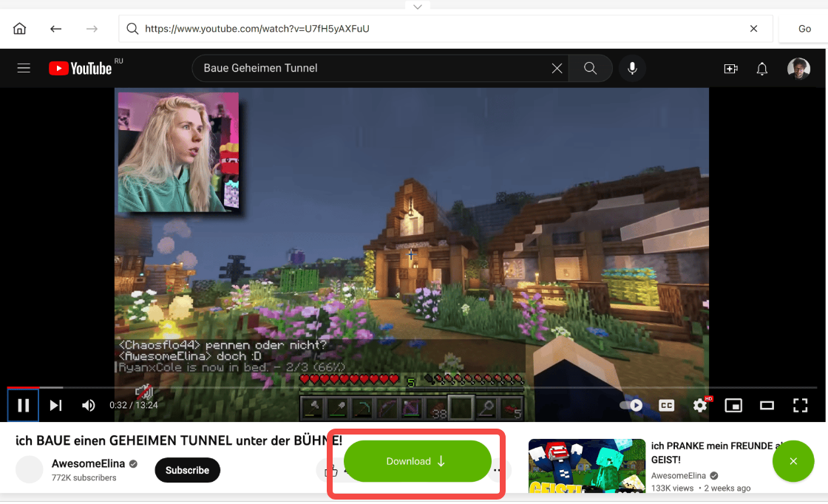Image resolution: width=828 pixels, height=504 pixels.
Task: Switch to theater mode
Action: pos(767,405)
